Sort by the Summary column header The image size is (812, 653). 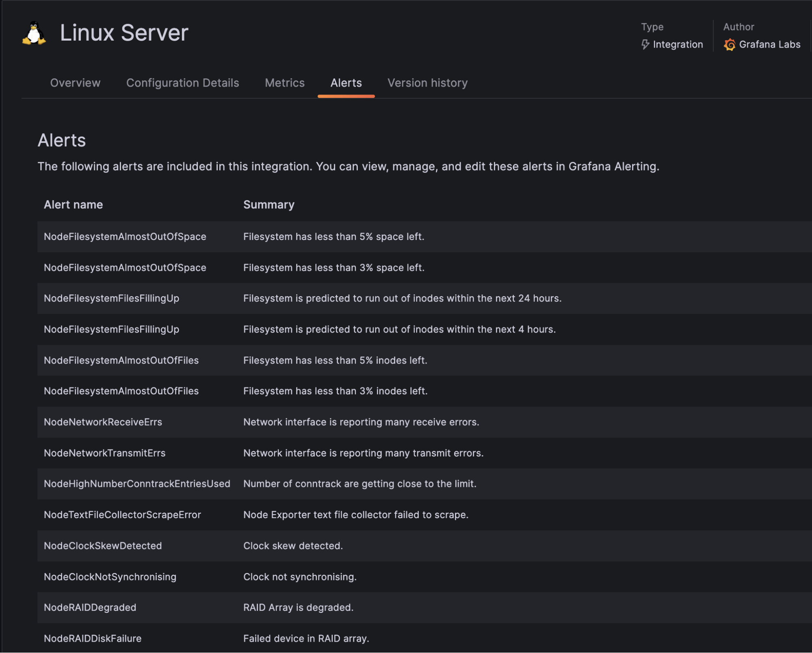click(x=269, y=204)
